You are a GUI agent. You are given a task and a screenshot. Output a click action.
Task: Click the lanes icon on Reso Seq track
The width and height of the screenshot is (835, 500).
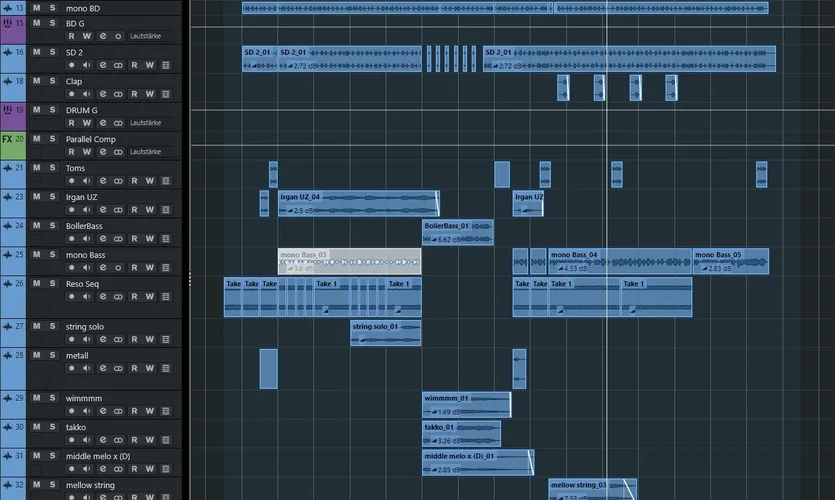(x=165, y=297)
